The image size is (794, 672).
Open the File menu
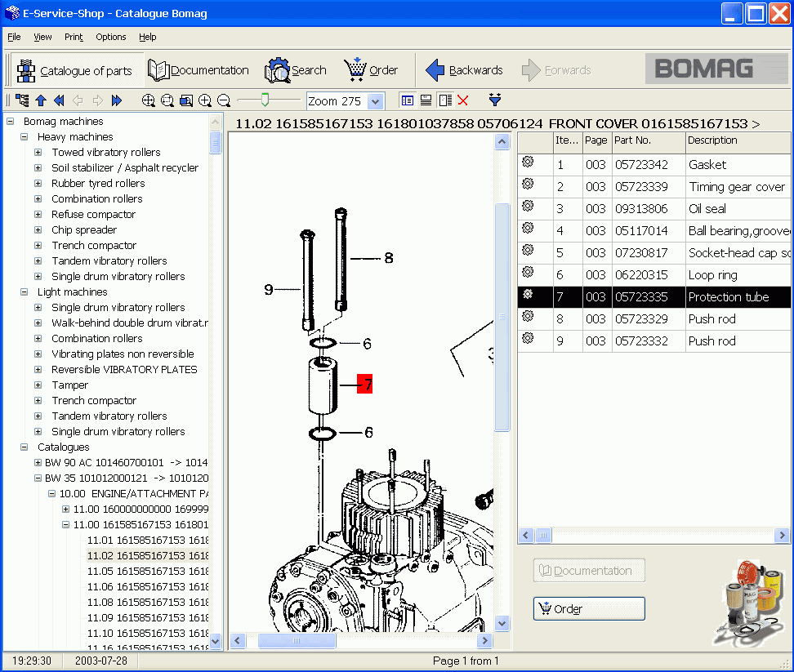14,37
